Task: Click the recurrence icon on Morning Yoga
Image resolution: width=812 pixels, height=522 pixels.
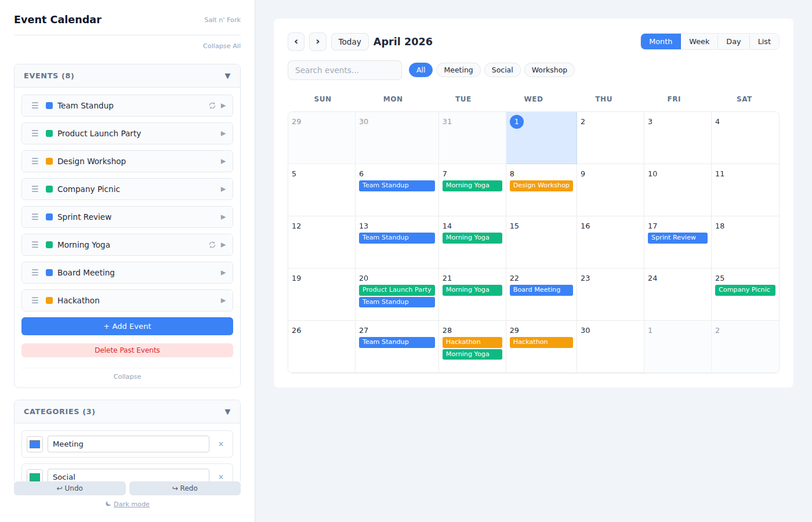Action: [212, 244]
